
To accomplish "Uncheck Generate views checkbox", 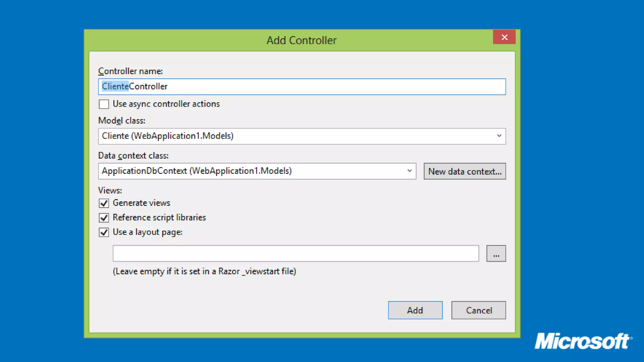I will (104, 203).
